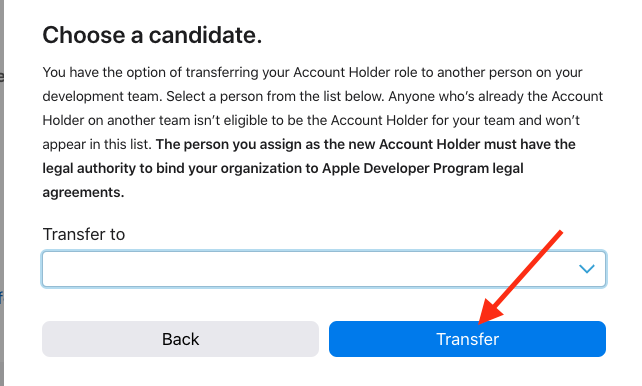Open the Transfer to candidate dropdown
642x386 pixels.
(x=323, y=269)
